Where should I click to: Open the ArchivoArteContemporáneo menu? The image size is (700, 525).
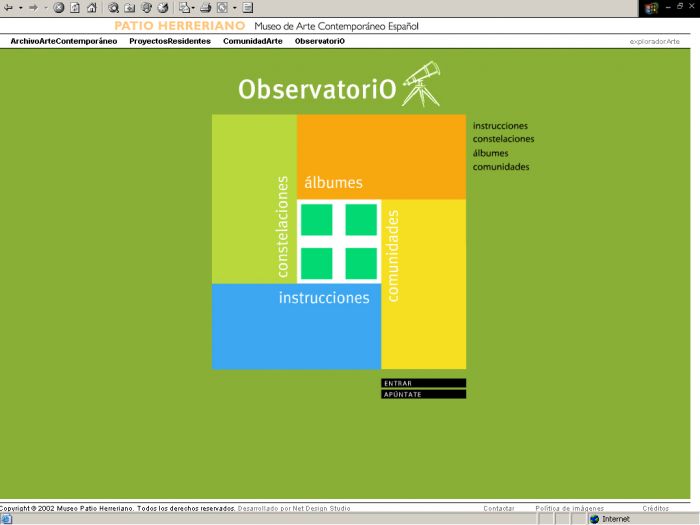64,41
